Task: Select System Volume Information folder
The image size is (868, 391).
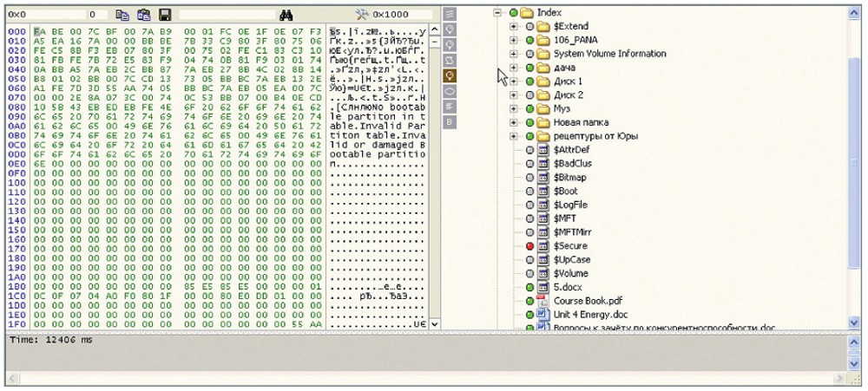Action: tap(609, 54)
